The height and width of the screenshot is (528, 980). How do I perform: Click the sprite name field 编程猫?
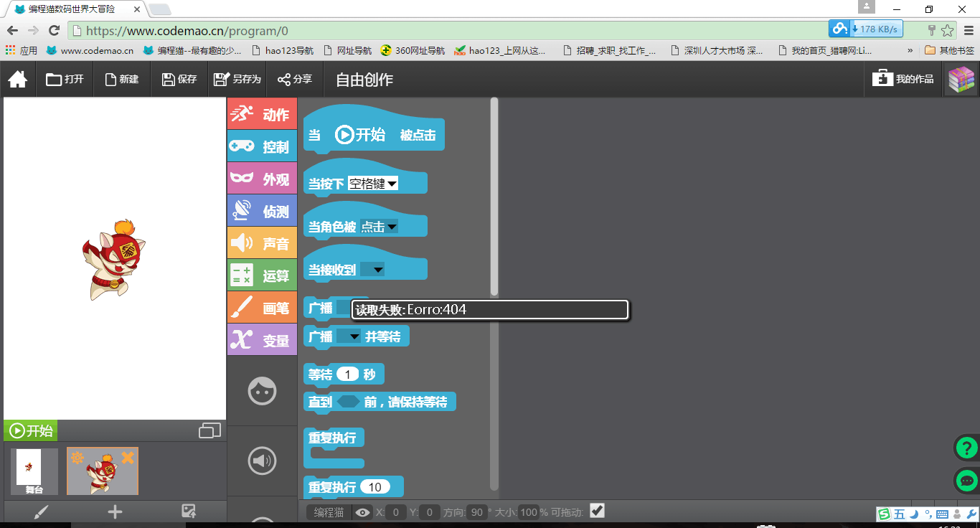click(329, 512)
